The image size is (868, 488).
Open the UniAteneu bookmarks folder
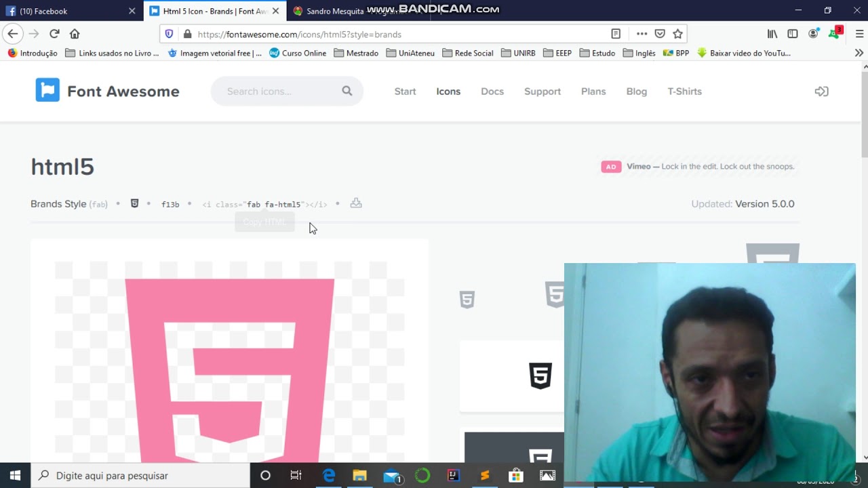point(410,53)
